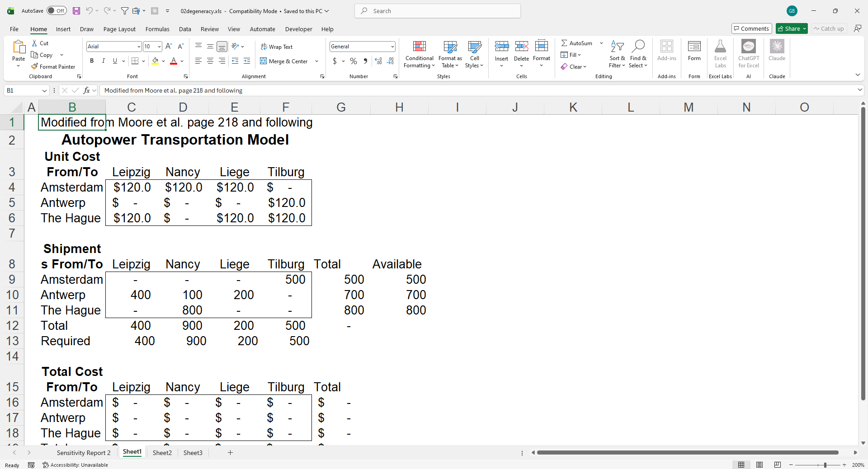Screen dimensions: 868x469
Task: Align text left in the cell
Action: [198, 61]
